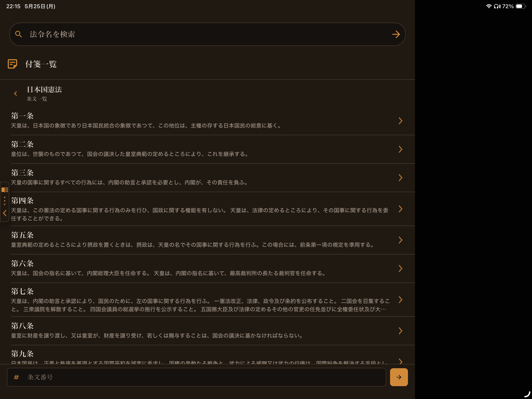
Task: Collapse side panel with left chevron
Action: tap(4, 213)
